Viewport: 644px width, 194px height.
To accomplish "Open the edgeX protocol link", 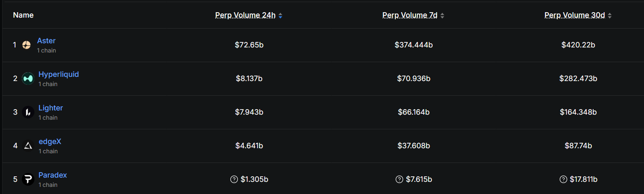I will 50,142.
